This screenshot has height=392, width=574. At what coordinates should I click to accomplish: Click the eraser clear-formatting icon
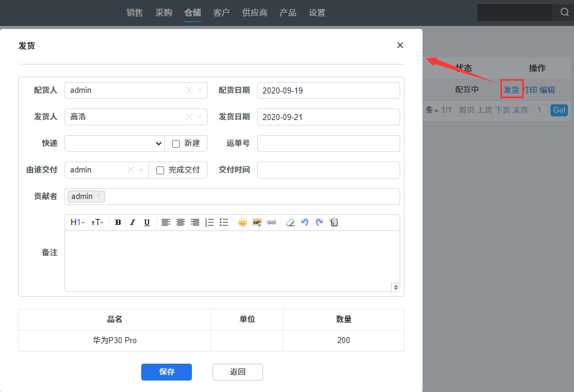pyautogui.click(x=290, y=223)
